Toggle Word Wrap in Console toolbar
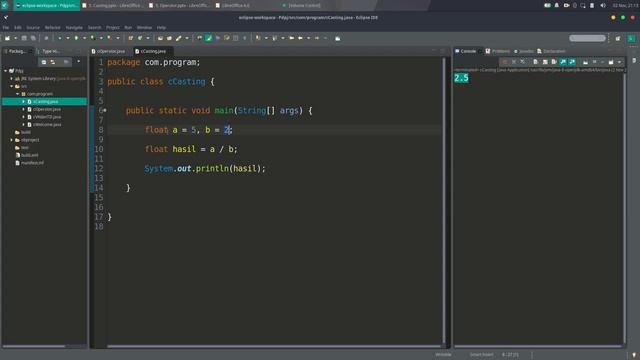This screenshot has height=360, width=640. coord(554,62)
